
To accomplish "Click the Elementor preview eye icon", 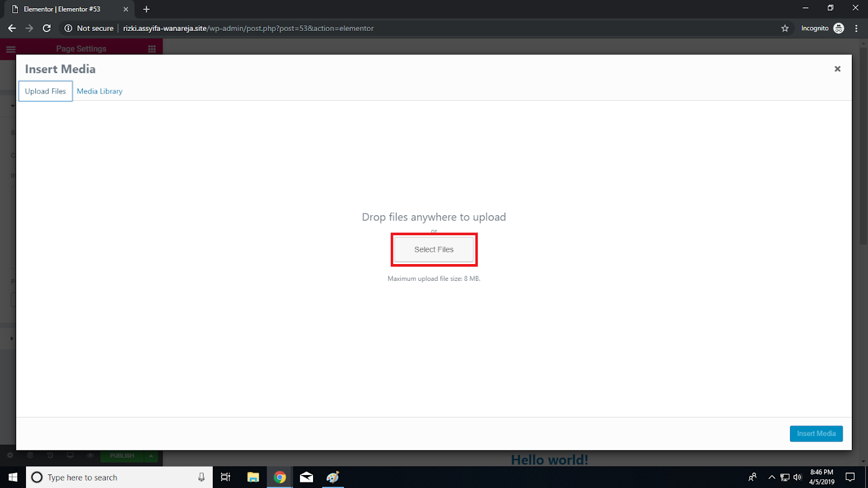I will point(90,455).
